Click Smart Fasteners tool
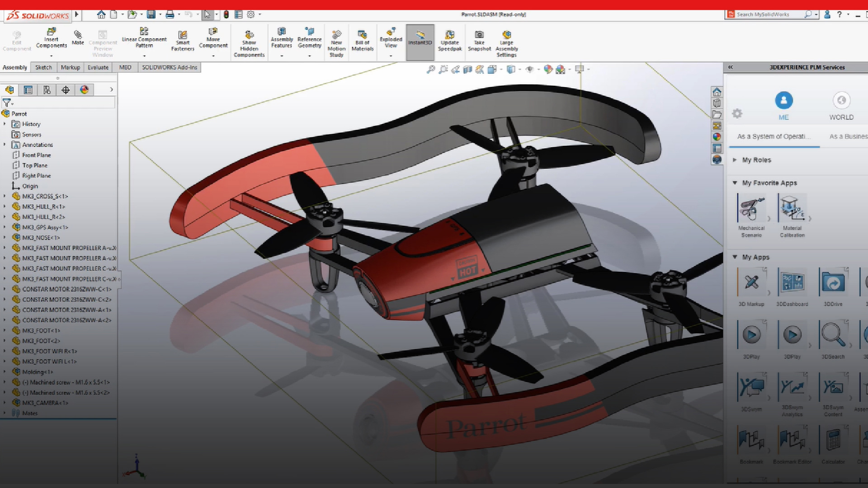868x488 pixels. pos(183,40)
